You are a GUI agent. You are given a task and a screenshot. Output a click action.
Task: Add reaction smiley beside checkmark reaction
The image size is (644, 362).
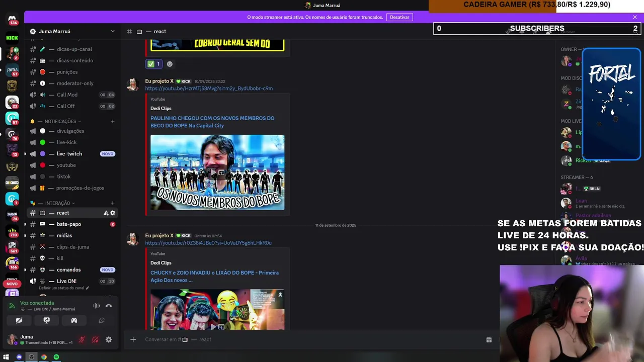click(x=170, y=64)
